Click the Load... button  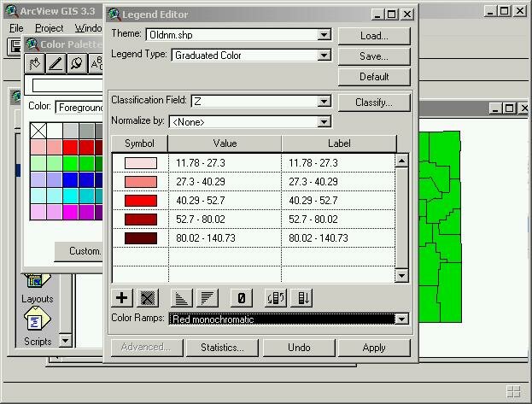point(374,36)
